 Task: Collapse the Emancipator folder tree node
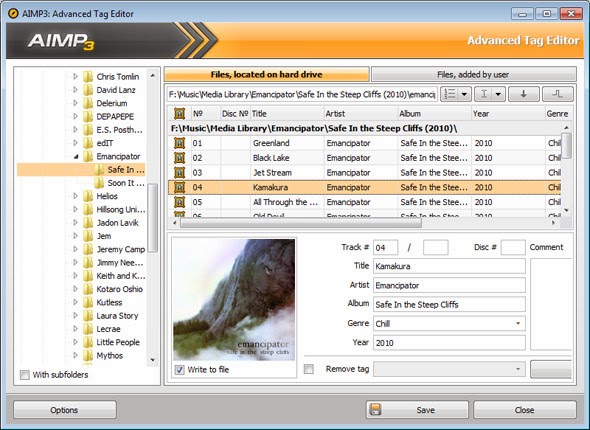76,157
